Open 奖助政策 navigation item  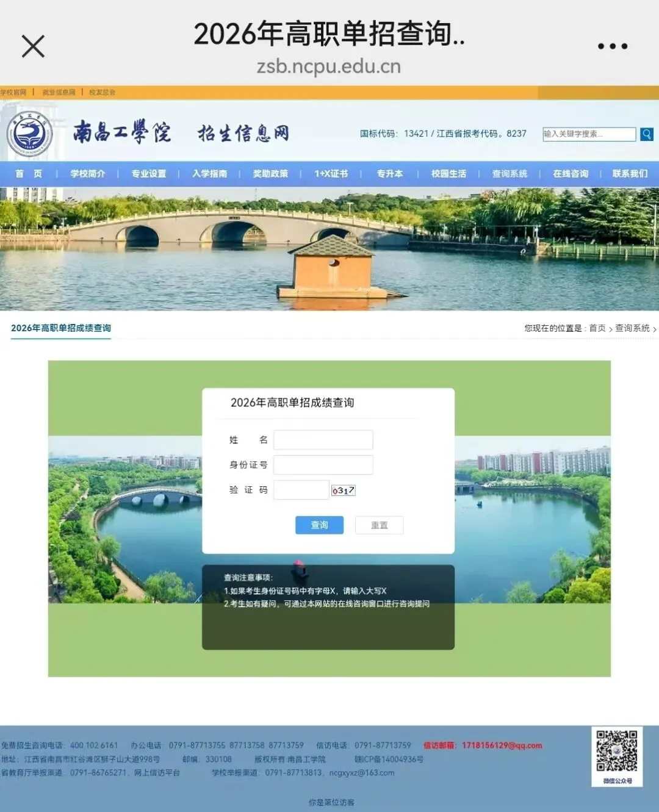270,174
